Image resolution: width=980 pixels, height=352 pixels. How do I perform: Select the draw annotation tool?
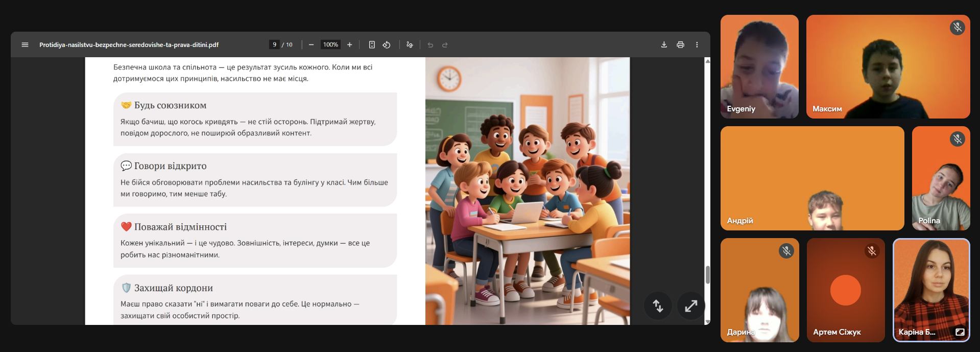pyautogui.click(x=409, y=45)
